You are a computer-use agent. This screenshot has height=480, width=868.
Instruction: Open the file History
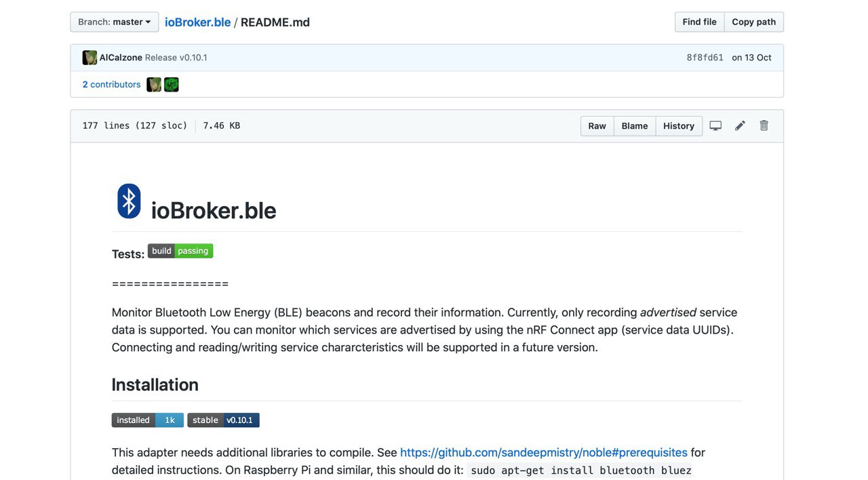[x=679, y=126]
